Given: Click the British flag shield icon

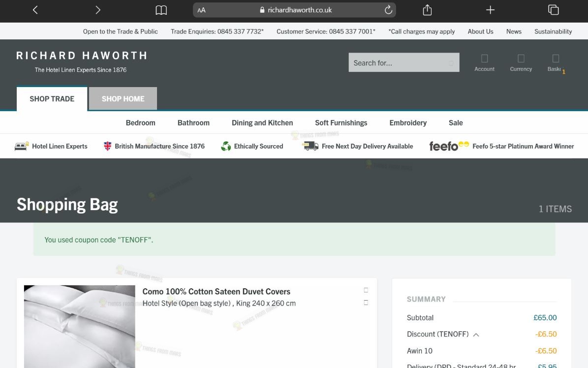Looking at the screenshot, I should click(x=108, y=146).
